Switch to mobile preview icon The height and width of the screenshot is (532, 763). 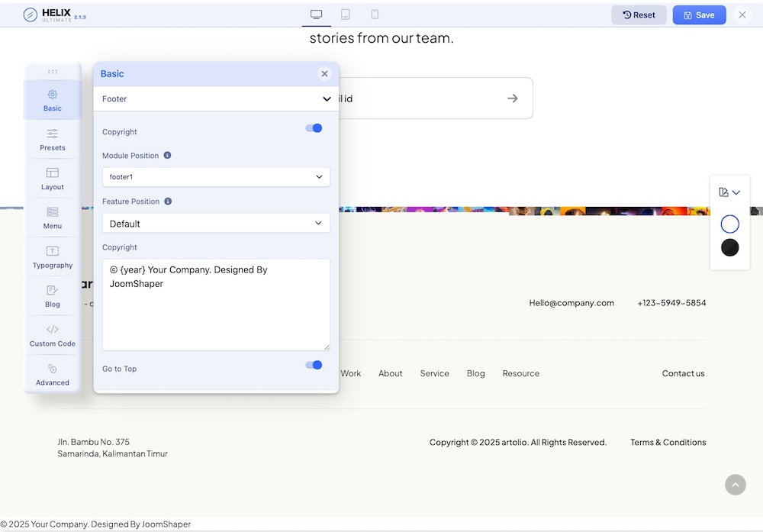click(x=375, y=15)
